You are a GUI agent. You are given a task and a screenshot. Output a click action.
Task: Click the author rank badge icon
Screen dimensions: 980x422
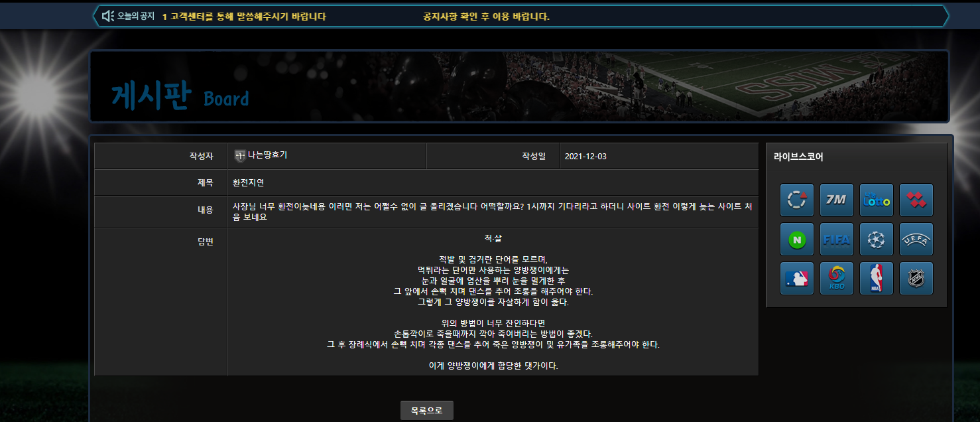pos(240,156)
